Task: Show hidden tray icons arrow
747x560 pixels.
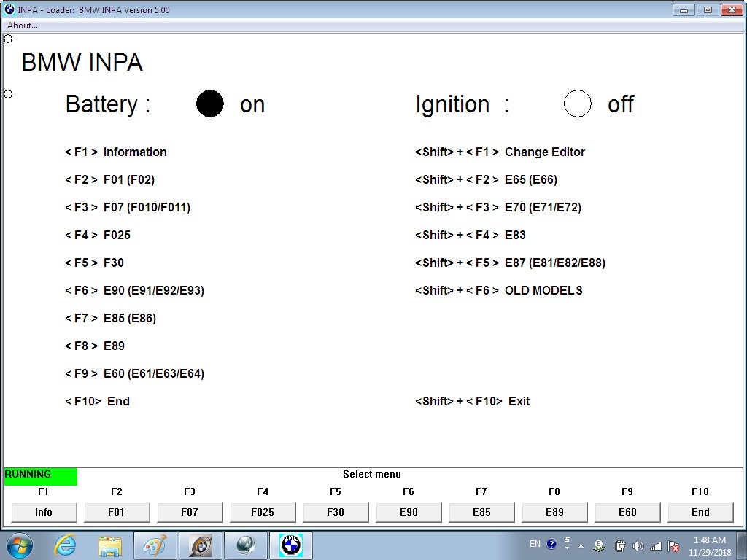Action: pos(581,545)
